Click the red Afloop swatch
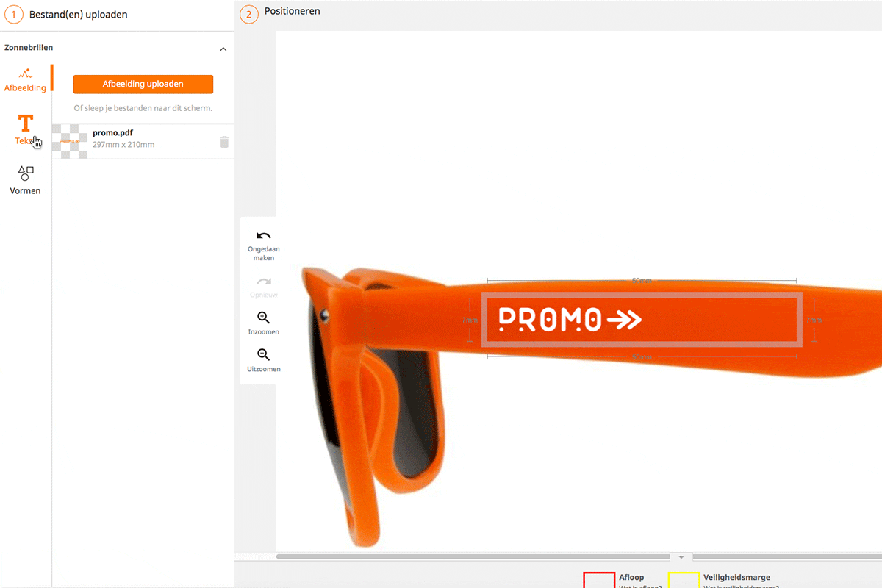The height and width of the screenshot is (588, 882). [x=599, y=580]
